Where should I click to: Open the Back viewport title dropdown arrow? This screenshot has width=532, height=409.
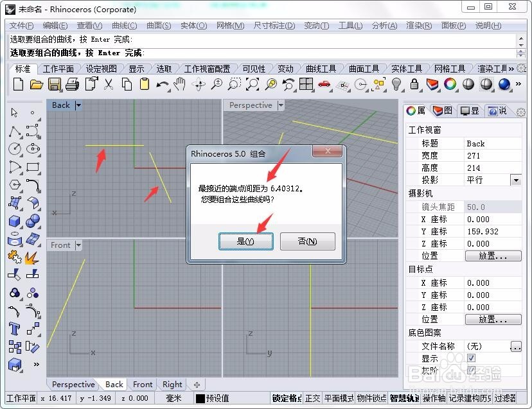78,105
